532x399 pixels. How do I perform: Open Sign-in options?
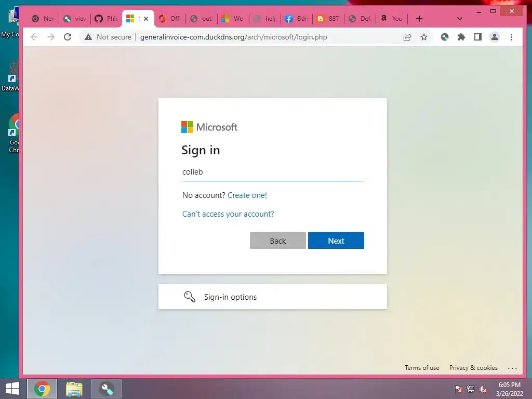272,297
